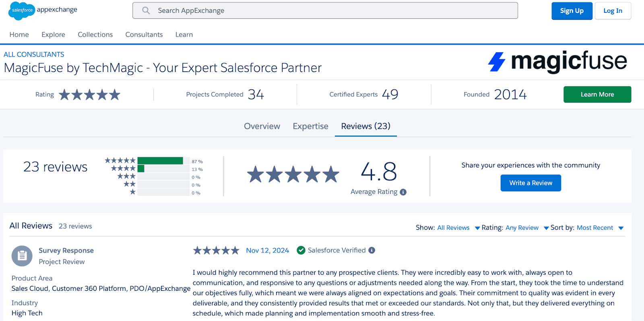Click the Survey Response clipboard avatar

click(22, 256)
